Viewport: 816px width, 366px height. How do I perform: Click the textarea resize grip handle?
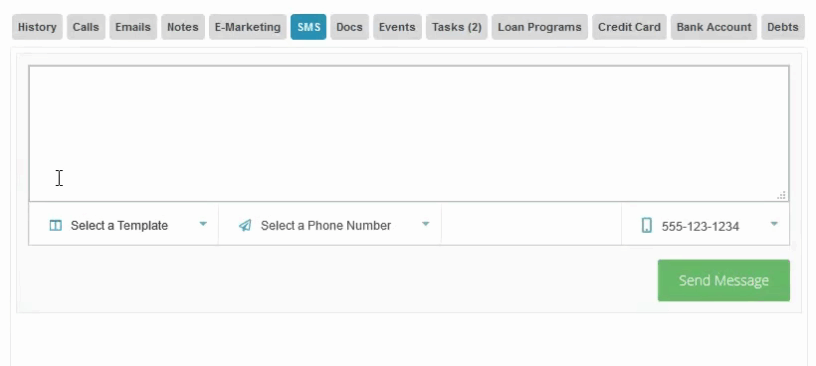pos(782,195)
